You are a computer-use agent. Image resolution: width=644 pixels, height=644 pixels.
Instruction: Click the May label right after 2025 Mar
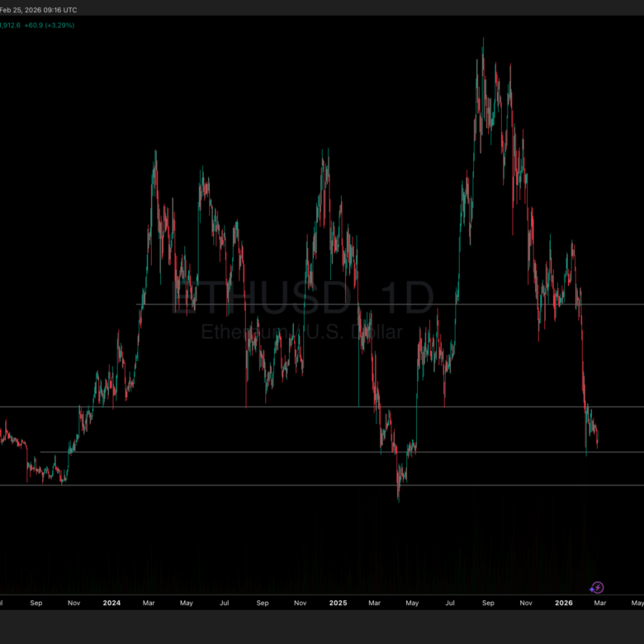pyautogui.click(x=412, y=604)
